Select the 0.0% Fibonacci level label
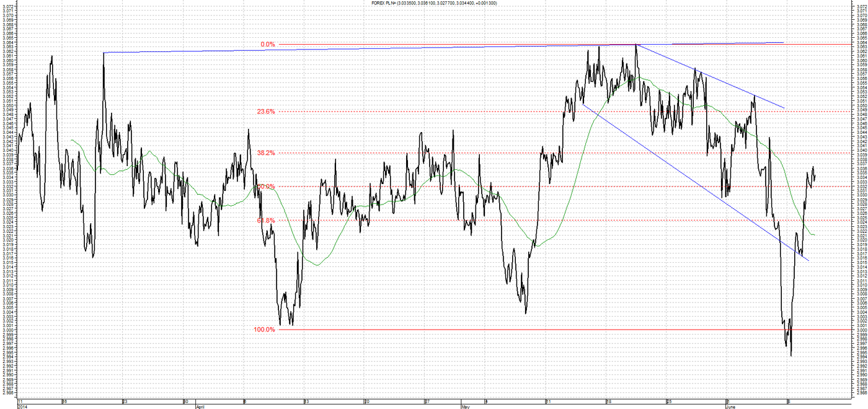The width and height of the screenshot is (868, 409). 268,45
